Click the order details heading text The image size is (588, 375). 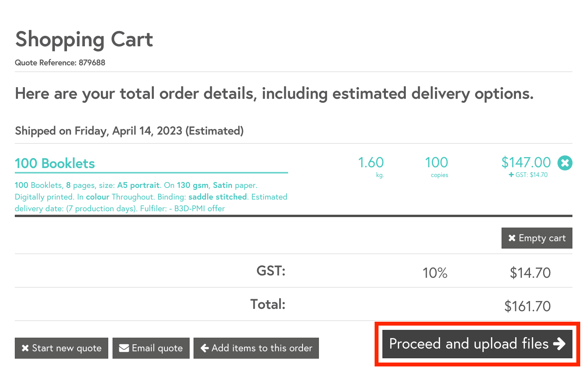point(274,94)
